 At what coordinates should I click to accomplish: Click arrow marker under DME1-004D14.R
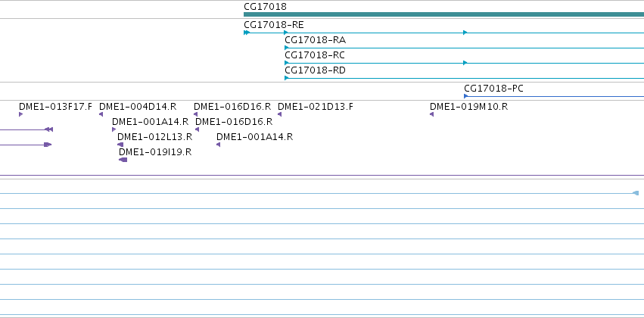[101, 114]
